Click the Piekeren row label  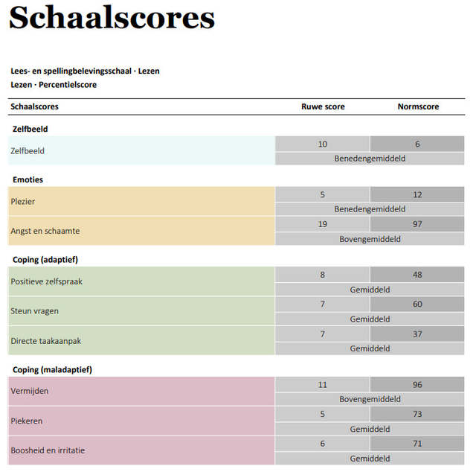(27, 421)
